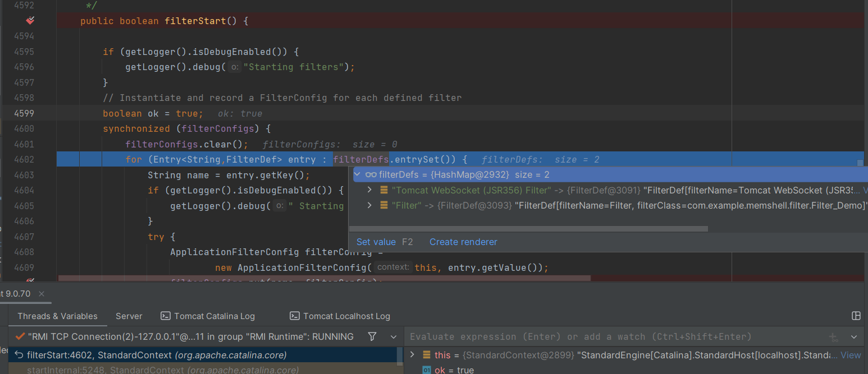Close the Tomcat 9.0.70 debug session tab
This screenshot has width=868, height=374.
pyautogui.click(x=42, y=294)
